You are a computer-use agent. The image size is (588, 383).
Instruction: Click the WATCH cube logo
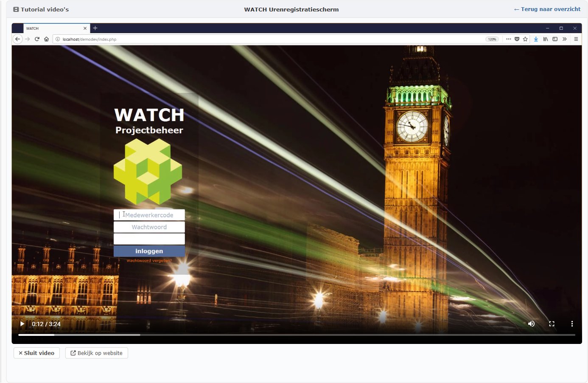(x=148, y=171)
